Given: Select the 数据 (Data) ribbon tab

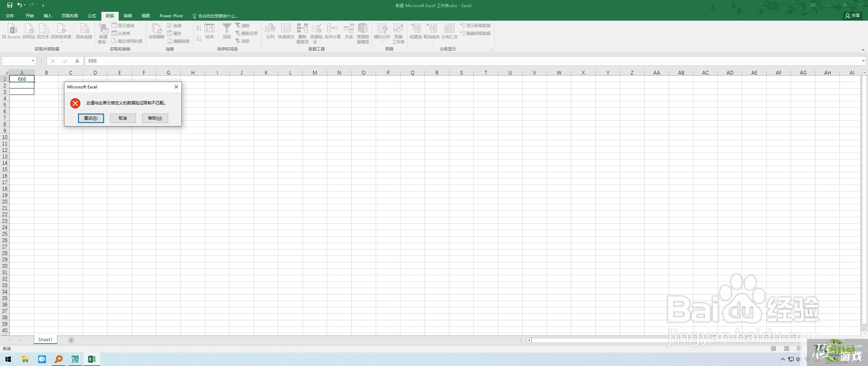Looking at the screenshot, I should click(110, 16).
